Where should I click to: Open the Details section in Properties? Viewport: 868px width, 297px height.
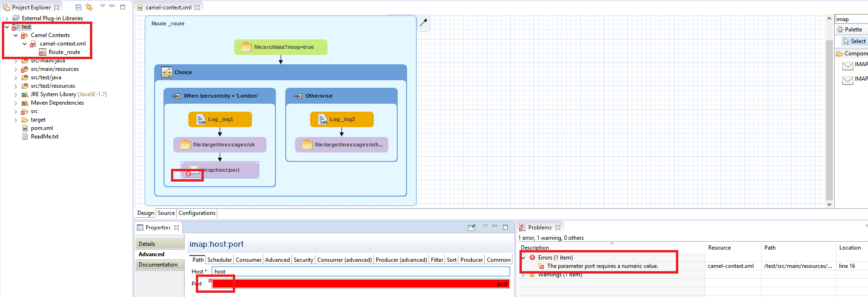point(147,244)
